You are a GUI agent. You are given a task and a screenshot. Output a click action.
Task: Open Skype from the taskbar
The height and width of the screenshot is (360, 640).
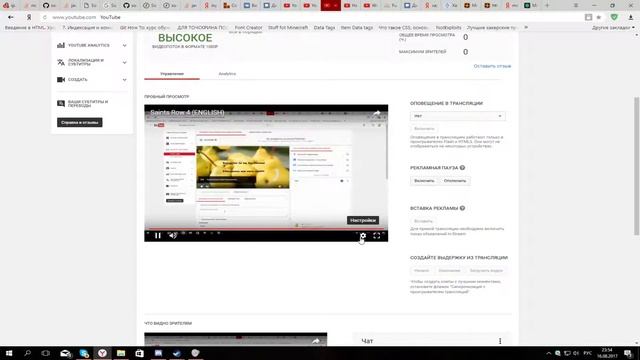click(x=84, y=353)
